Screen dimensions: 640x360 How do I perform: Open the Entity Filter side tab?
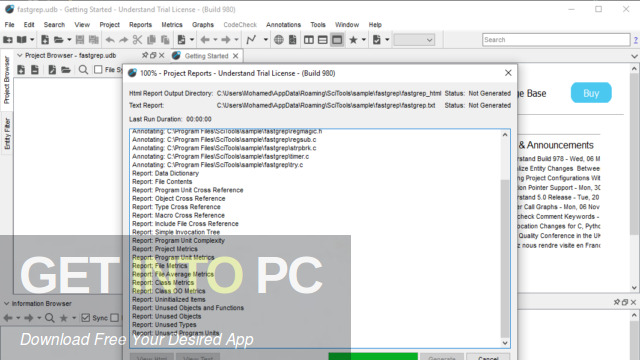pos(7,133)
